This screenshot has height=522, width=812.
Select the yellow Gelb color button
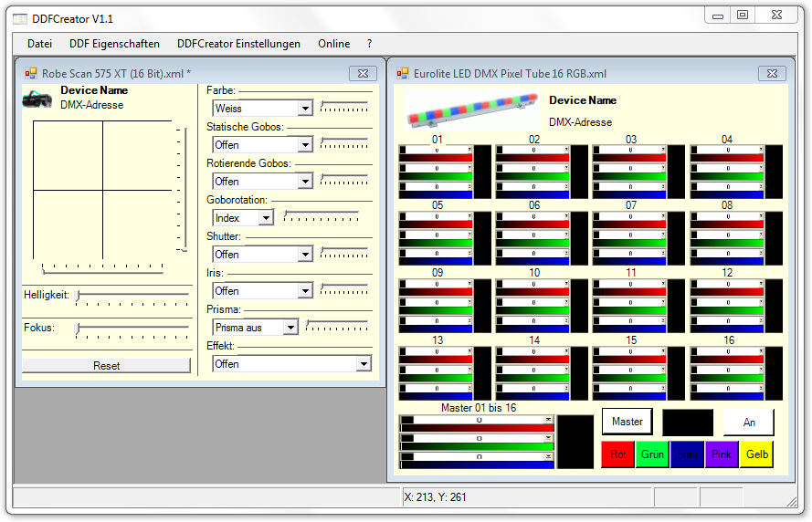click(757, 454)
